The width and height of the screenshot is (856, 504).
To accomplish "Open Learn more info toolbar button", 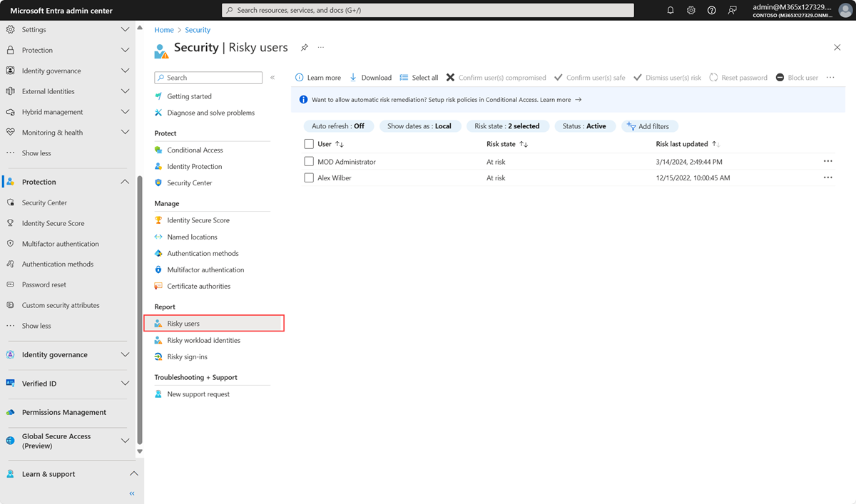I will 319,78.
